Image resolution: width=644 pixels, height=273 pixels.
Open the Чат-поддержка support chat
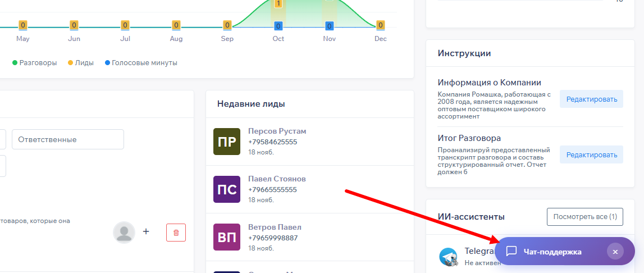(x=552, y=252)
